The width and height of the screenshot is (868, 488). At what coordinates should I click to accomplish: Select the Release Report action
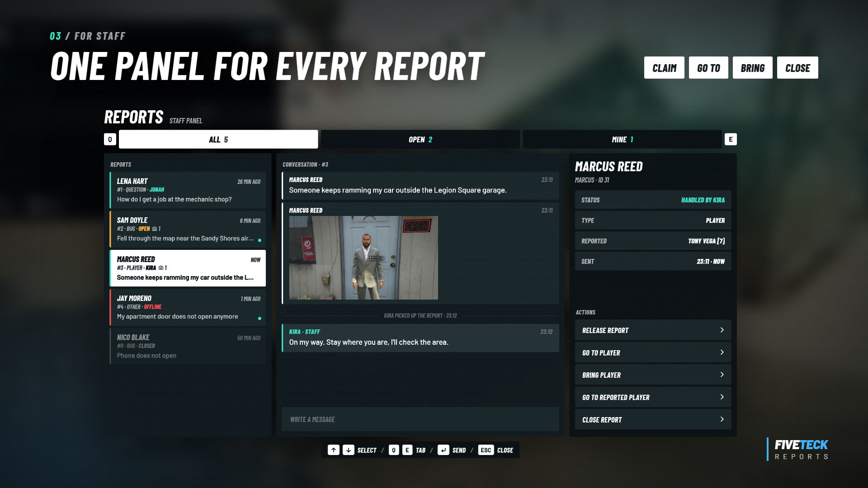click(653, 330)
